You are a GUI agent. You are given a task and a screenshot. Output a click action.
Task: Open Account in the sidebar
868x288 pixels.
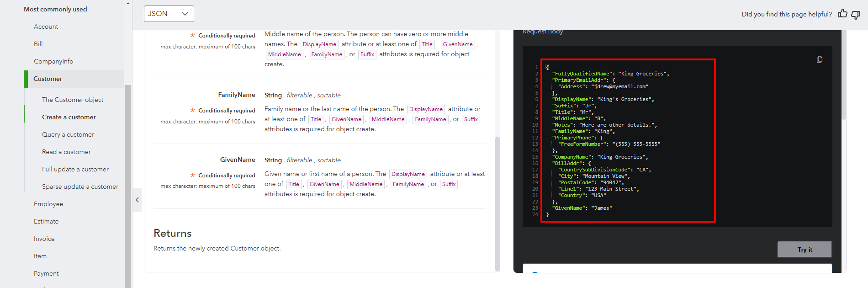[46, 27]
